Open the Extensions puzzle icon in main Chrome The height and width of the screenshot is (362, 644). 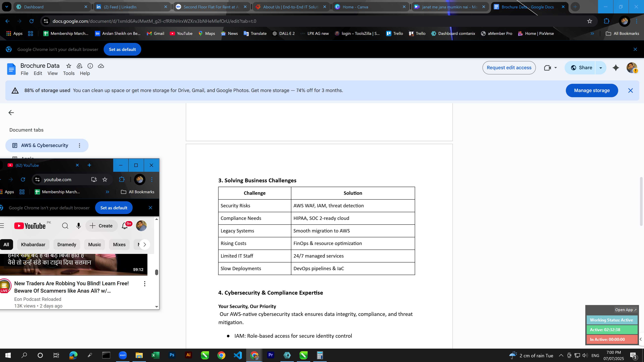[x=606, y=21]
